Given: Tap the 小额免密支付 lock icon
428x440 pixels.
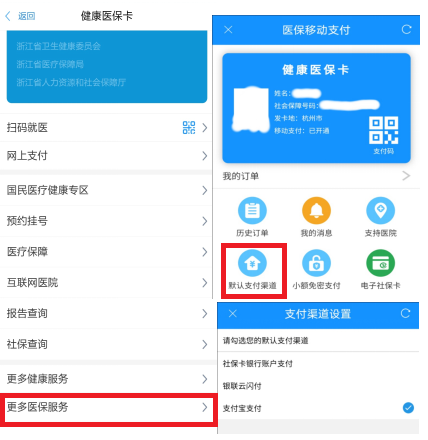Looking at the screenshot, I should [x=316, y=263].
